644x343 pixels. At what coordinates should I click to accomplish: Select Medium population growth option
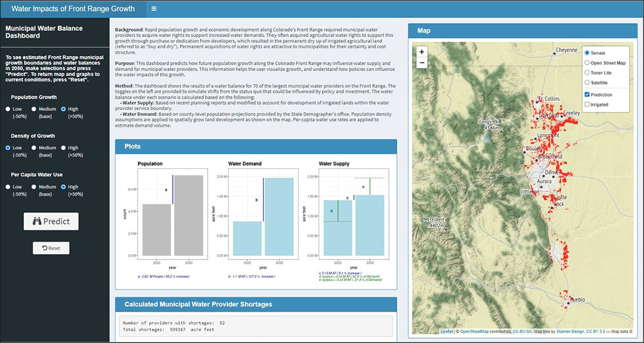[x=34, y=109]
